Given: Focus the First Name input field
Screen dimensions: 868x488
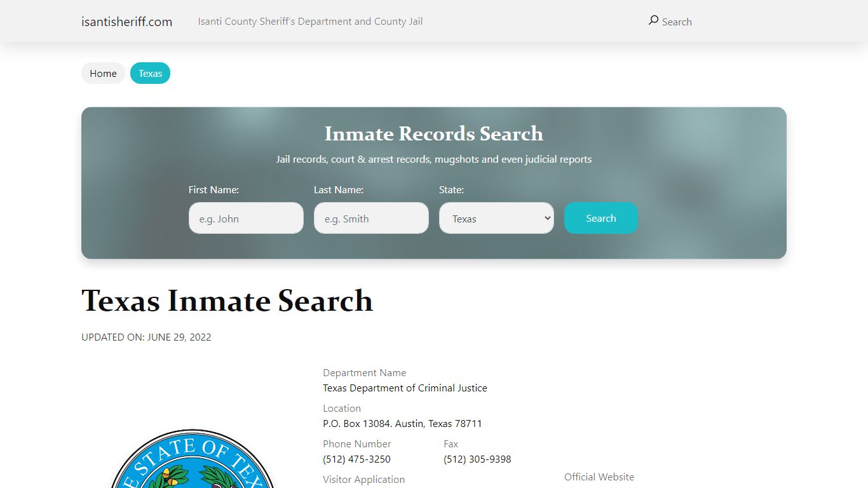Looking at the screenshot, I should [x=246, y=218].
